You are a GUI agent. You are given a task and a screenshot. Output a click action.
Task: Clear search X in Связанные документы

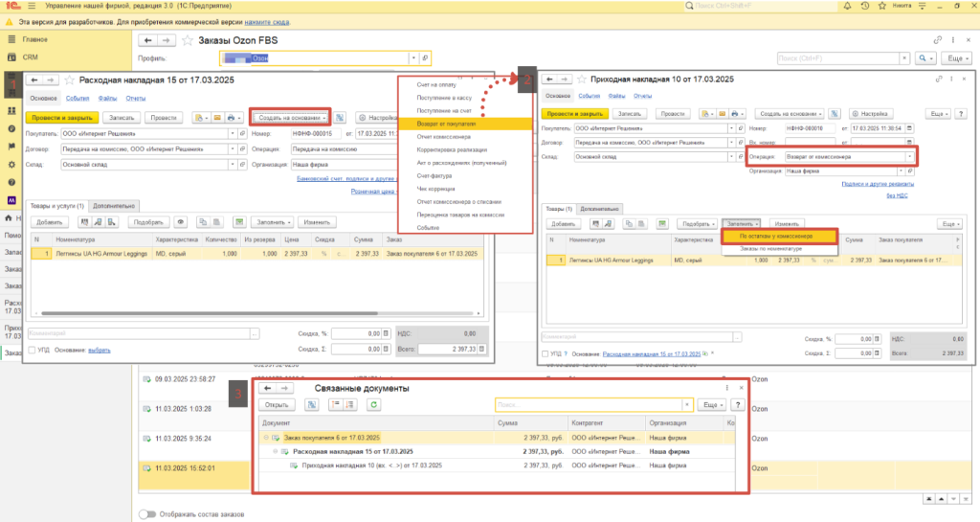[687, 405]
